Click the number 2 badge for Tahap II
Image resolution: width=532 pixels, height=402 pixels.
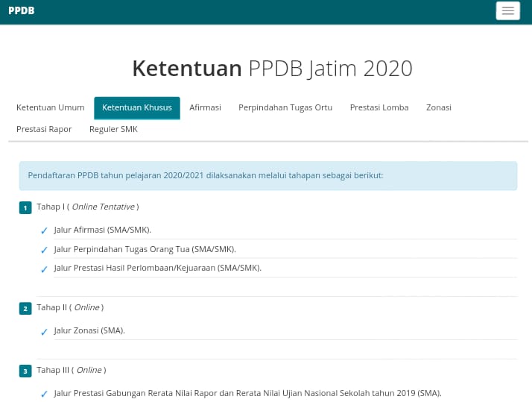point(25,309)
